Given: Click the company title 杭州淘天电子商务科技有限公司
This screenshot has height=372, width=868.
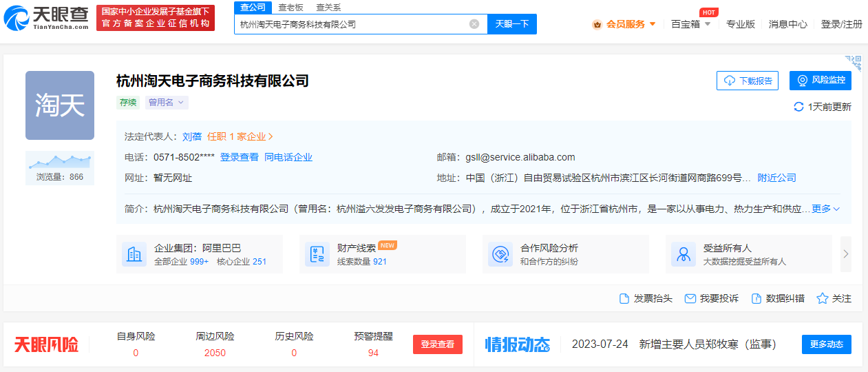Looking at the screenshot, I should point(212,81).
